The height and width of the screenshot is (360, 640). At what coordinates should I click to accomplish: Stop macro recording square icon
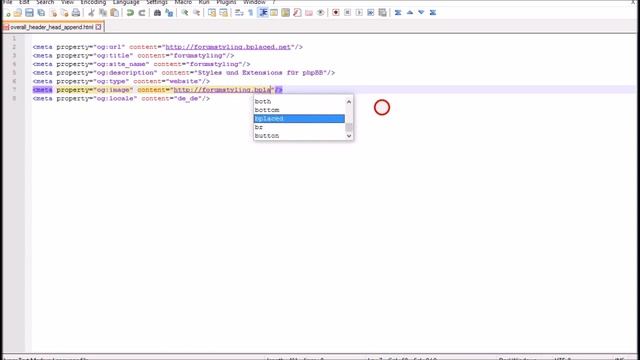tap(347, 13)
